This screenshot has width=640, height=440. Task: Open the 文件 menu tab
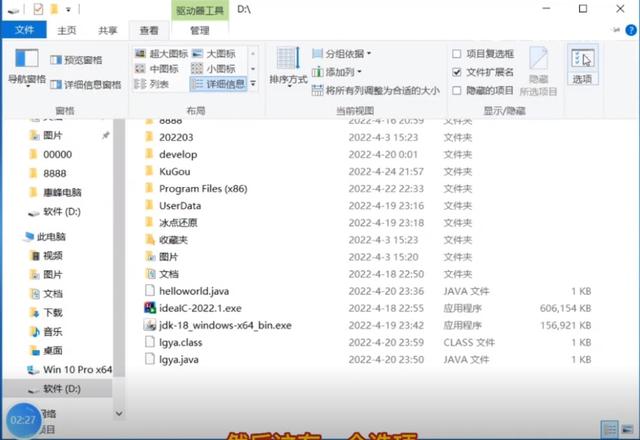click(24, 30)
